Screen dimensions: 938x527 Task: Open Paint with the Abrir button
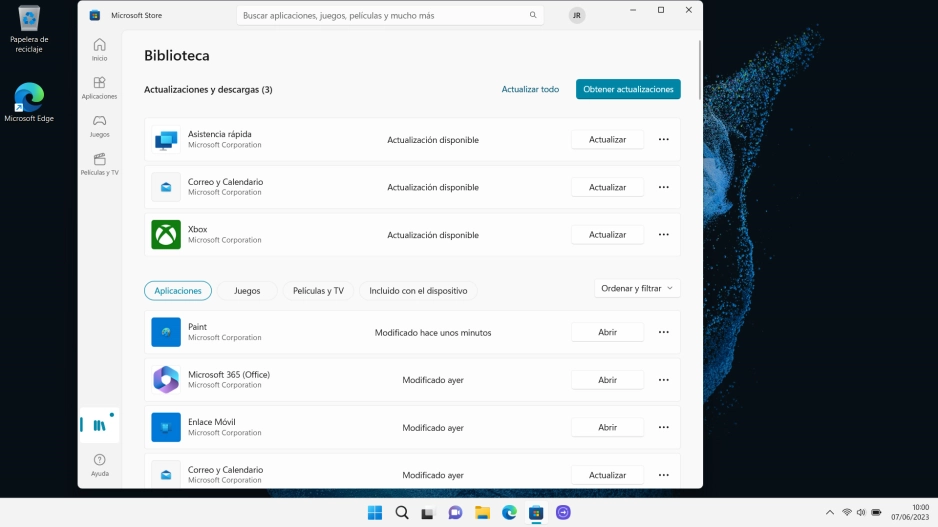[607, 332]
